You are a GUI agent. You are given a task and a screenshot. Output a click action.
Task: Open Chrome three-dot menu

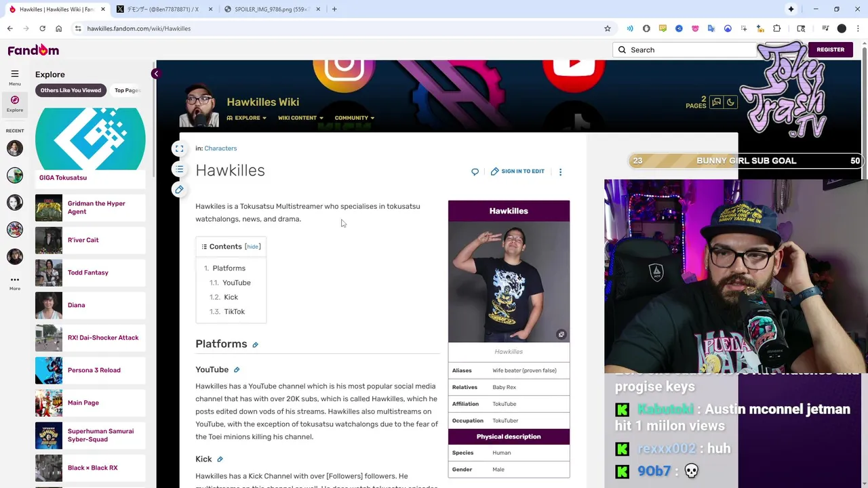point(856,28)
